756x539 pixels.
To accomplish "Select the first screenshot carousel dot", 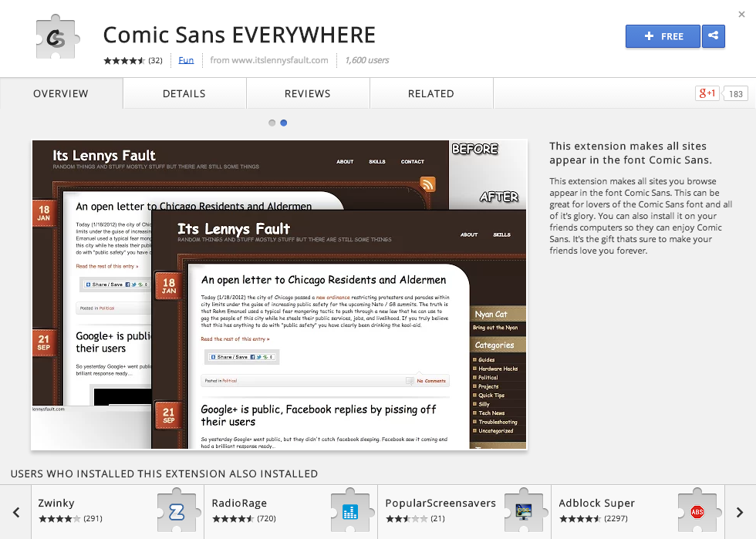I will [272, 123].
